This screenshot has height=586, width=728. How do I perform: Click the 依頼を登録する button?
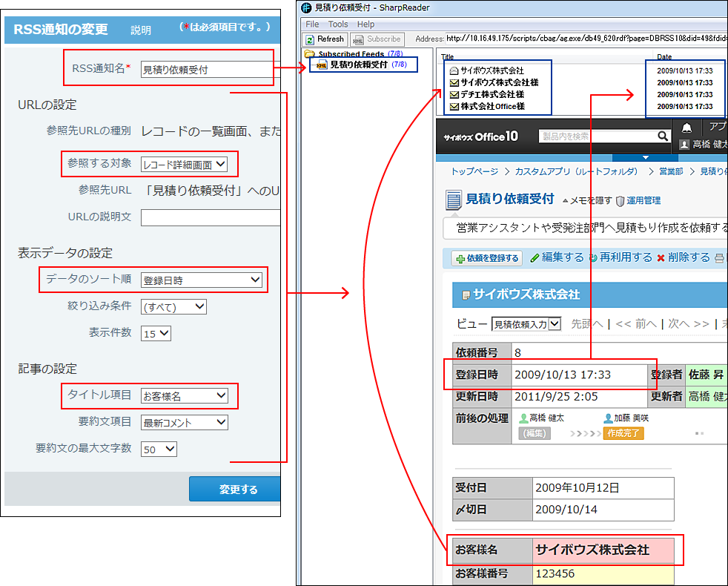coord(488,258)
